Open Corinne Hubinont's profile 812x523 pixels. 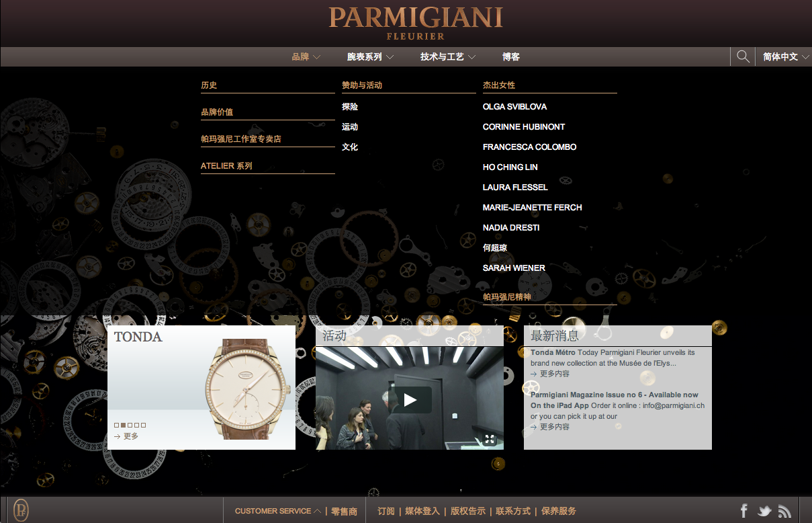pos(524,127)
